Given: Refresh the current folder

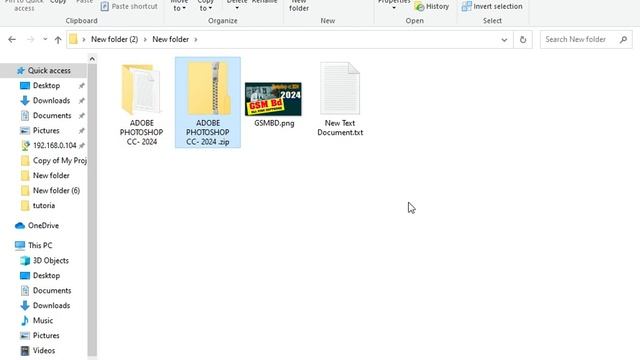Looking at the screenshot, I should click(x=522, y=40).
